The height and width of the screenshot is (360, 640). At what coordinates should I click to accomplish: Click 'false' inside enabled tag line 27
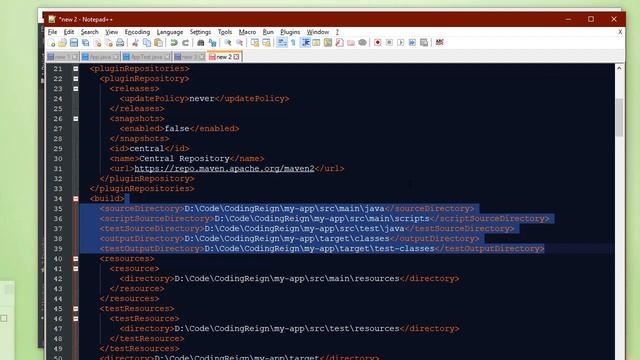(x=177, y=129)
